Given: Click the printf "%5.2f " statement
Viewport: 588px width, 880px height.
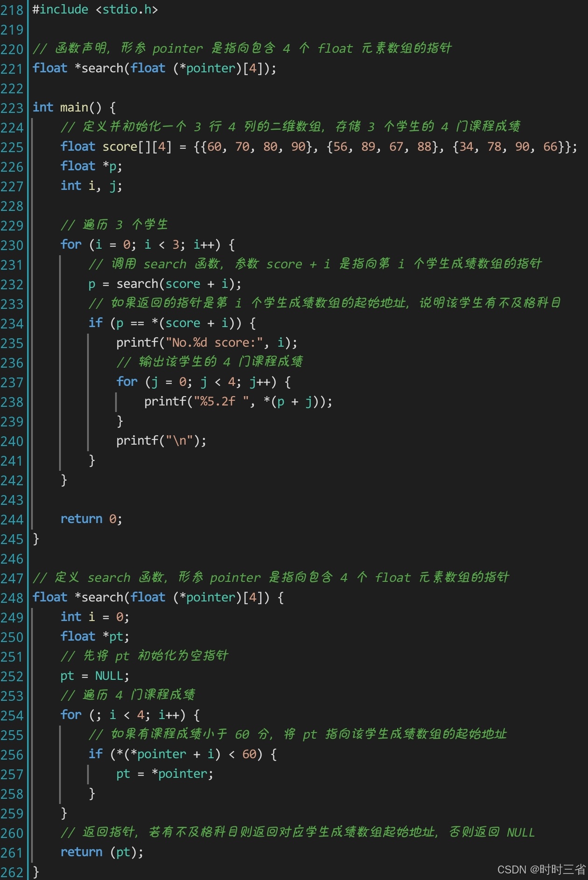Looking at the screenshot, I should point(238,402).
